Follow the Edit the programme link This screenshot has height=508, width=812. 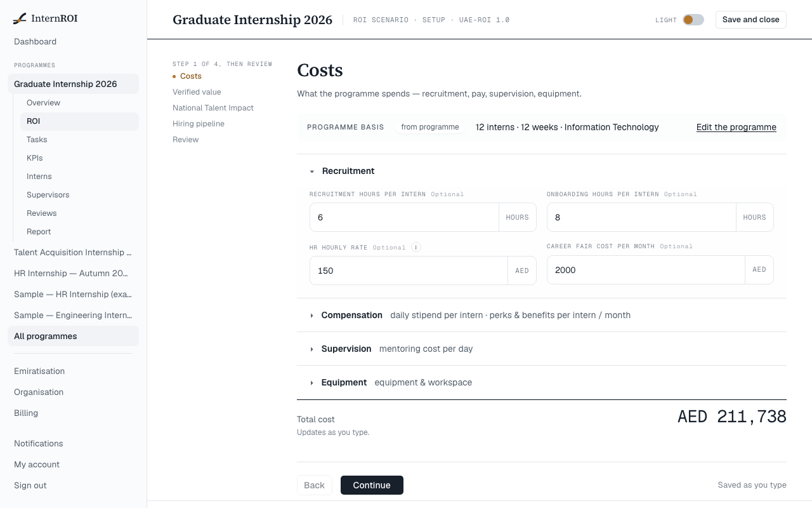click(x=737, y=127)
